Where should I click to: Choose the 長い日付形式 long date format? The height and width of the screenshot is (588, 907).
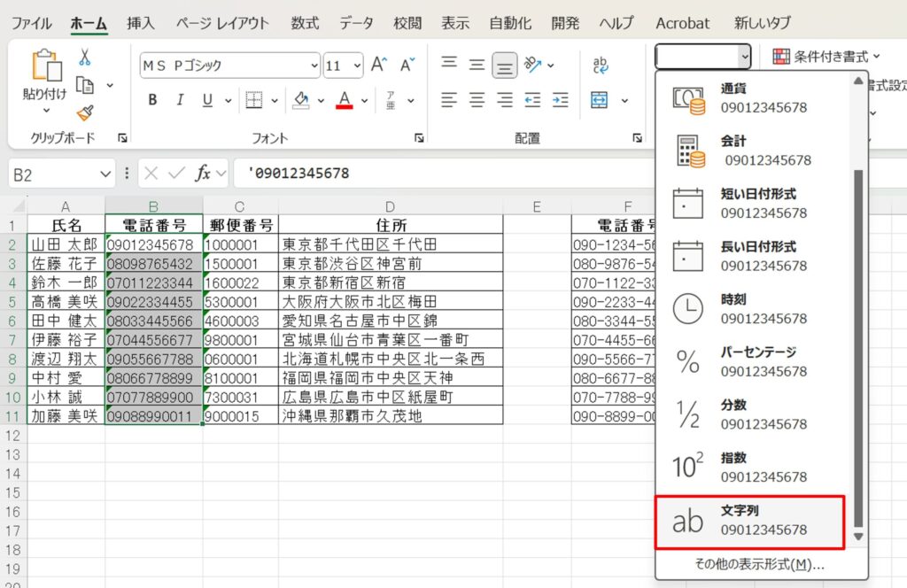point(750,256)
